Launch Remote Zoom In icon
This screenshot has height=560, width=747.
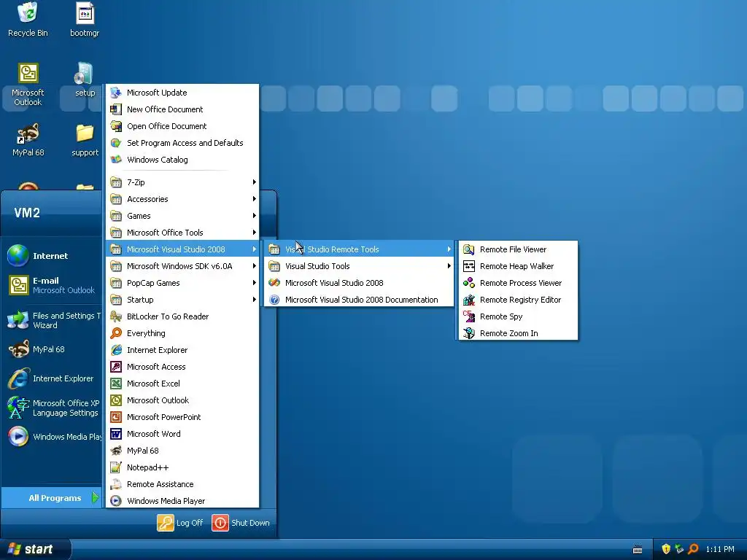(469, 333)
